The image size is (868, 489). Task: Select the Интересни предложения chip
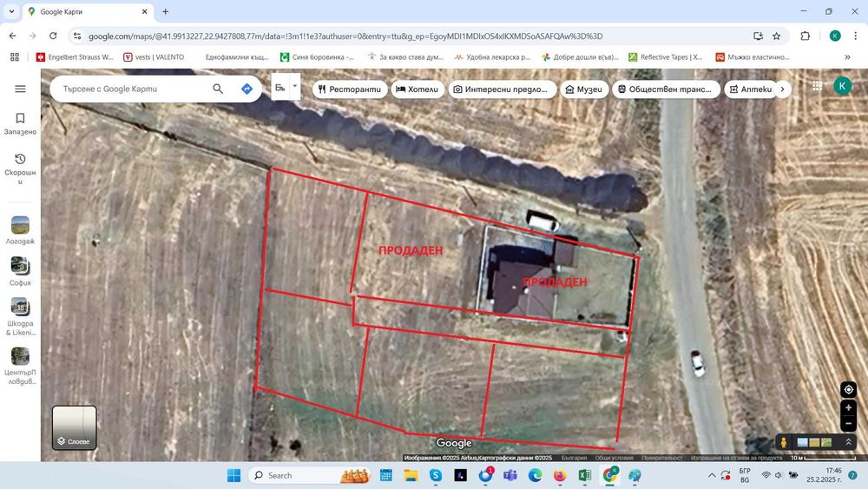pyautogui.click(x=502, y=89)
